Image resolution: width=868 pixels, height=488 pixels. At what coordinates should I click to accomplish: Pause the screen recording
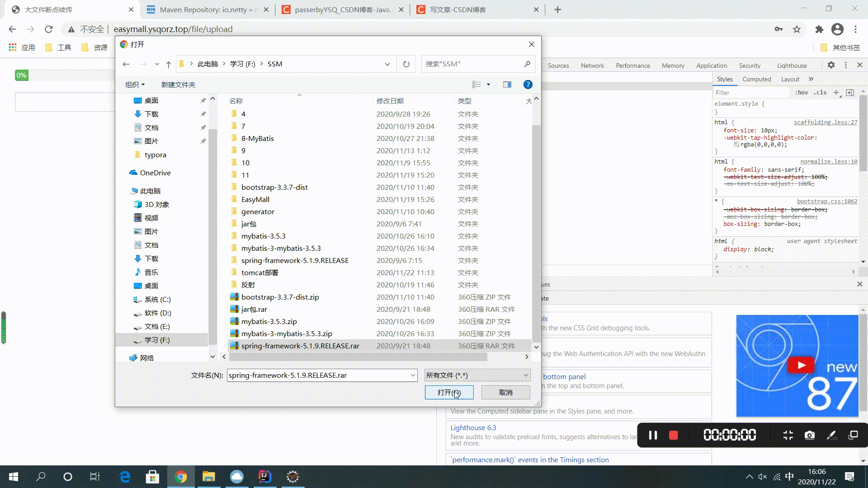click(653, 435)
